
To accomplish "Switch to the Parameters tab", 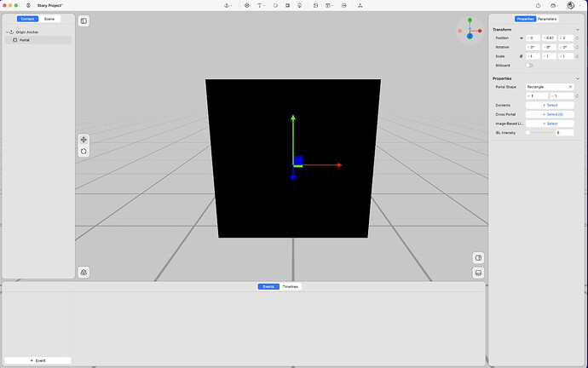I will [547, 19].
